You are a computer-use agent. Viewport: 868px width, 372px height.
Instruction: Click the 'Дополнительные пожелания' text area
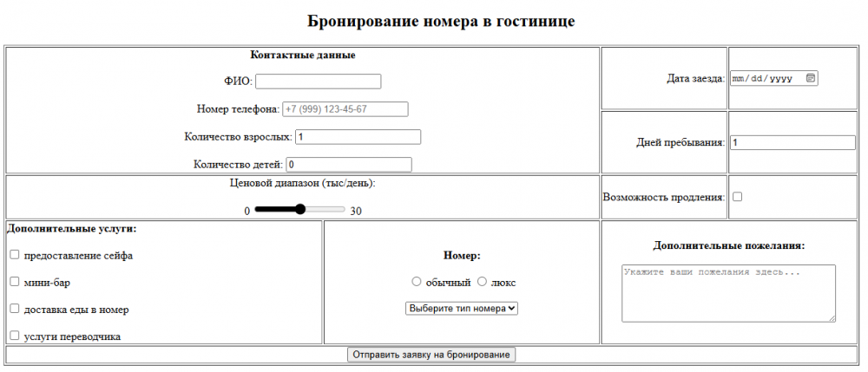[x=728, y=293]
